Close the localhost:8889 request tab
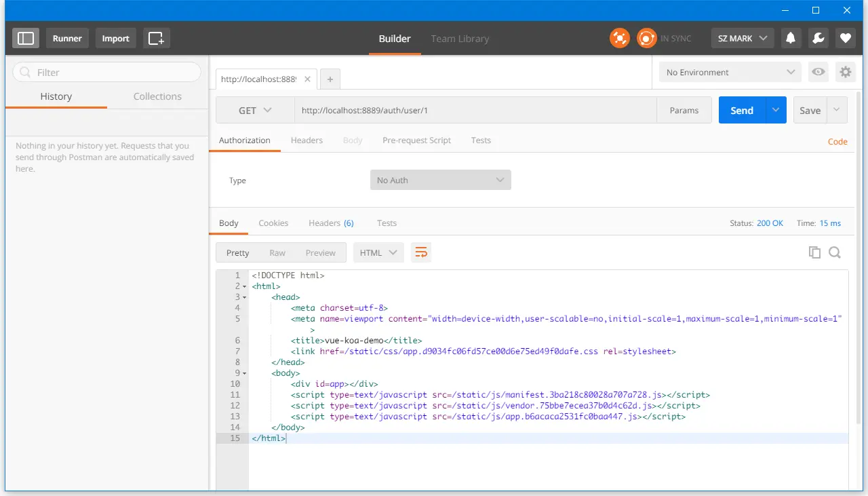 pyautogui.click(x=307, y=79)
